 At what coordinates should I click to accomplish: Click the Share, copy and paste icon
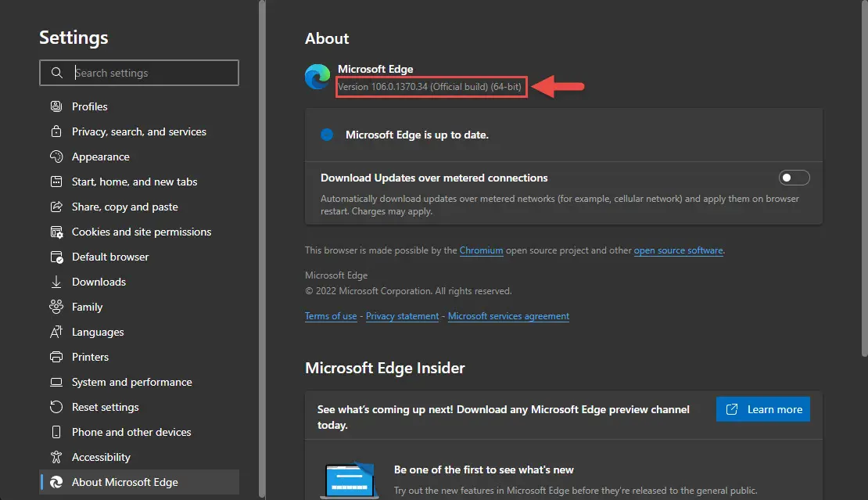pyautogui.click(x=56, y=207)
